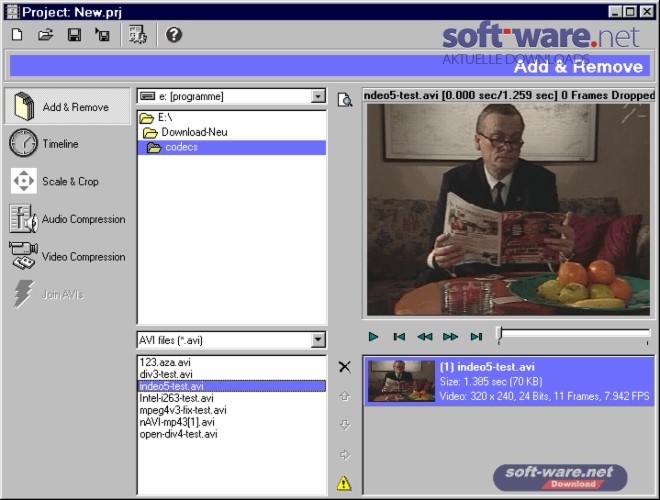Move clip down with arrow icon
The height and width of the screenshot is (500, 660).
pos(345,425)
